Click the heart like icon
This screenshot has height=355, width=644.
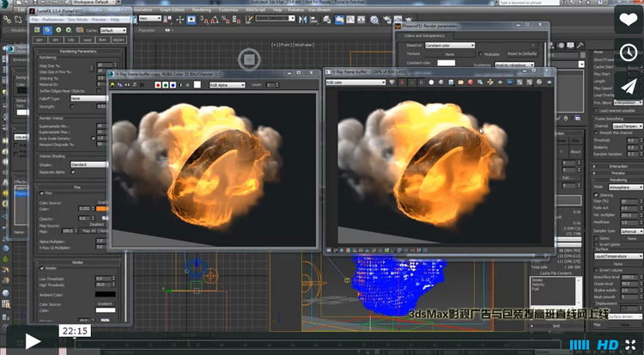[629, 19]
